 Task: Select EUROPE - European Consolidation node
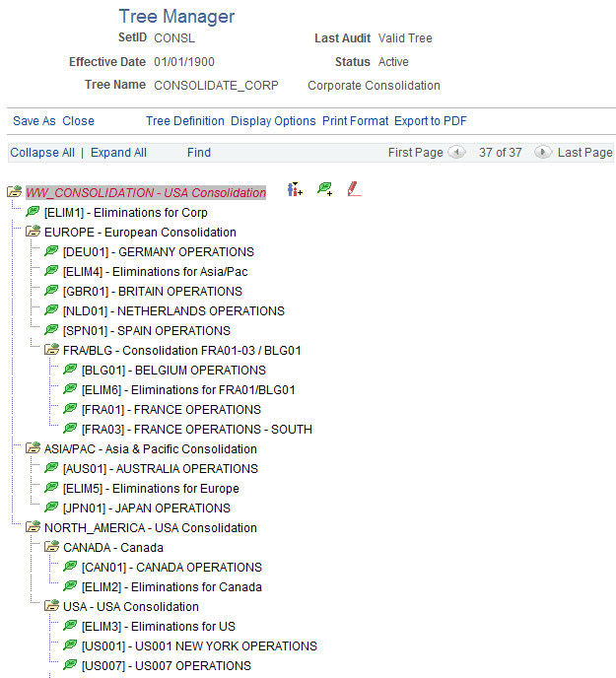click(140, 233)
